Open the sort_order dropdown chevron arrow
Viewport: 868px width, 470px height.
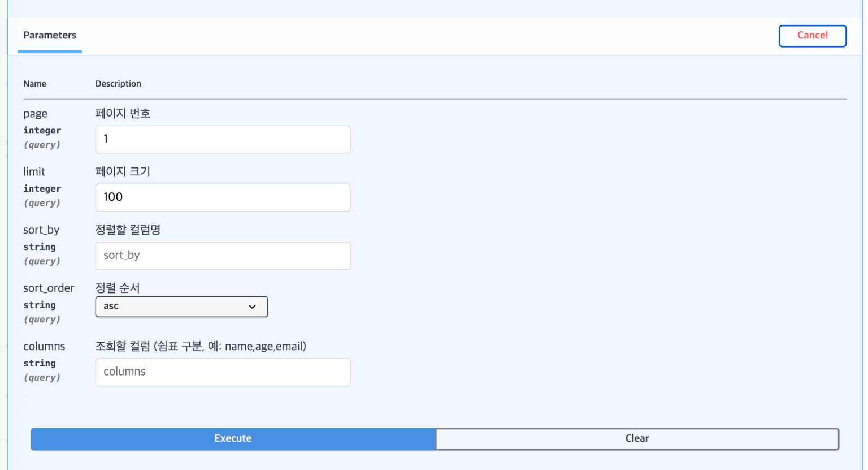(x=252, y=307)
